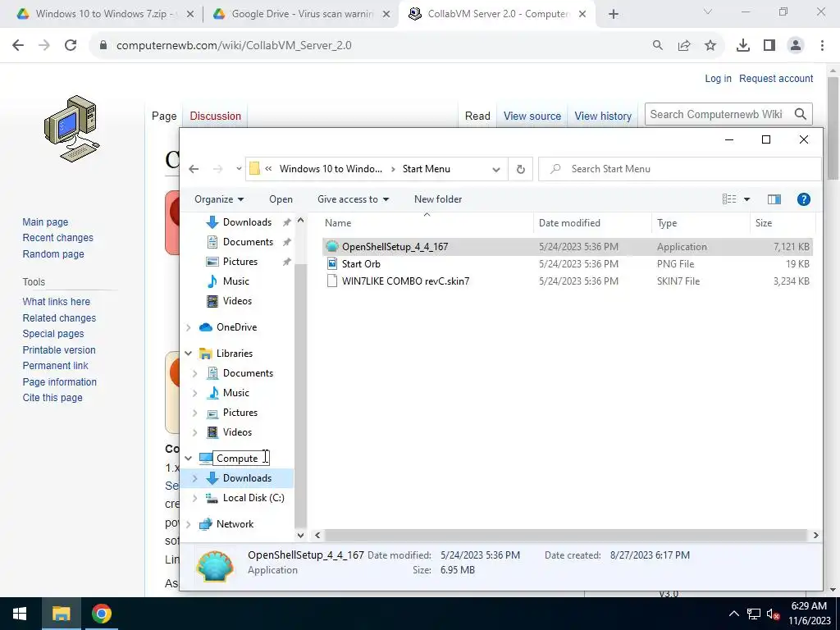840x630 pixels.
Task: Collapse the Computer tree node
Action: tap(189, 459)
